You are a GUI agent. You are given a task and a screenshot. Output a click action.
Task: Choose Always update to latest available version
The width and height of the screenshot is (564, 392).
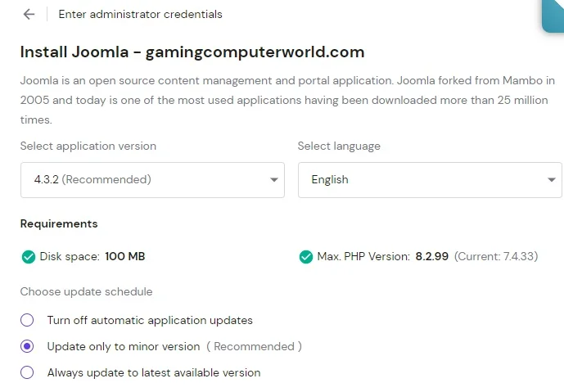pyautogui.click(x=28, y=372)
